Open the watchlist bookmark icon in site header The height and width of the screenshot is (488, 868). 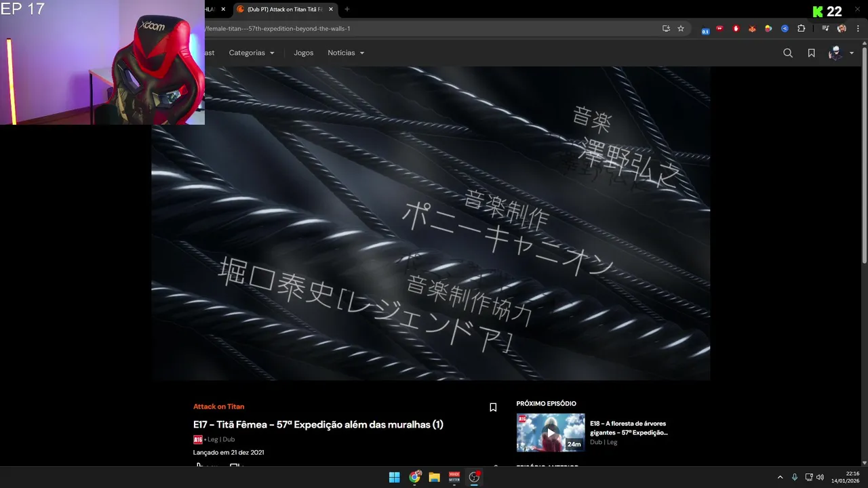click(x=811, y=53)
